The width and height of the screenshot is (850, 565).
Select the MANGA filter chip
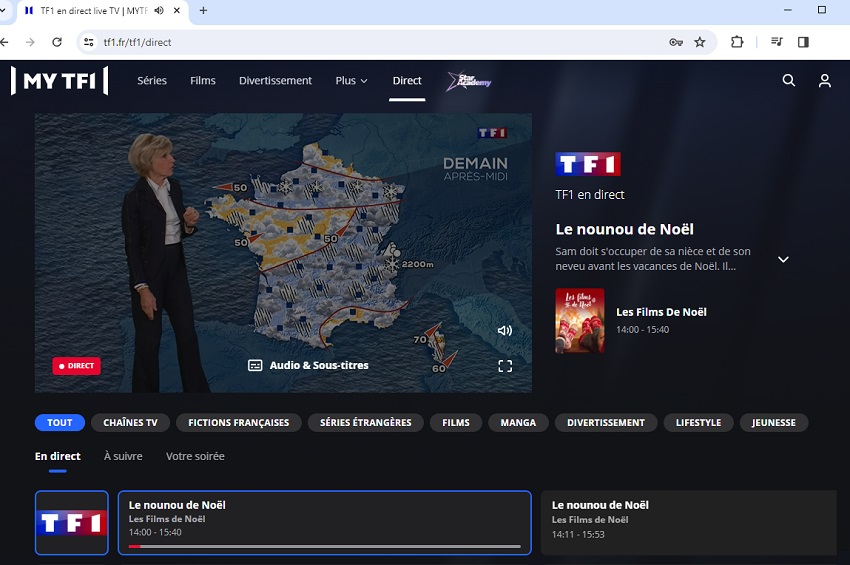click(518, 422)
